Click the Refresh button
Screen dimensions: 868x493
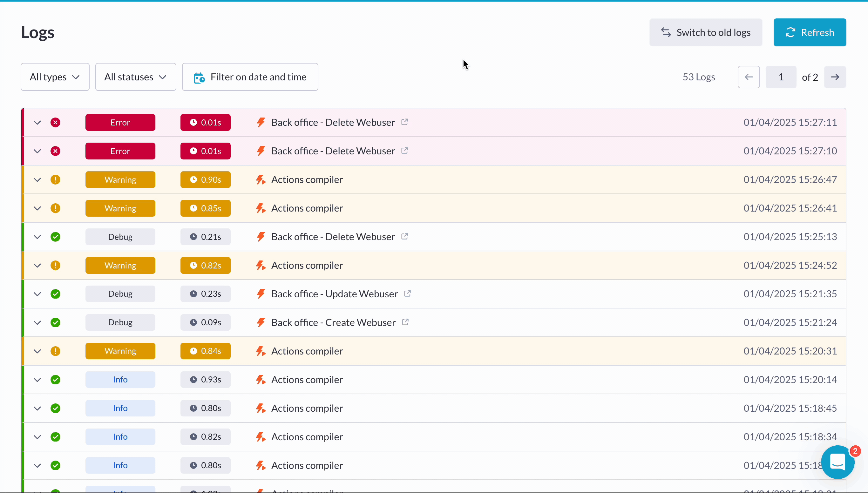(810, 32)
